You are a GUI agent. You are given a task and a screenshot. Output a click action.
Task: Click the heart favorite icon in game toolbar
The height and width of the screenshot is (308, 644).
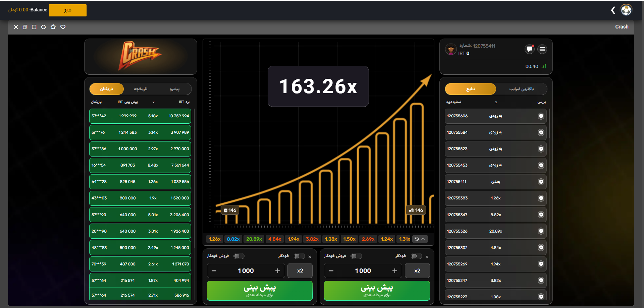[63, 27]
